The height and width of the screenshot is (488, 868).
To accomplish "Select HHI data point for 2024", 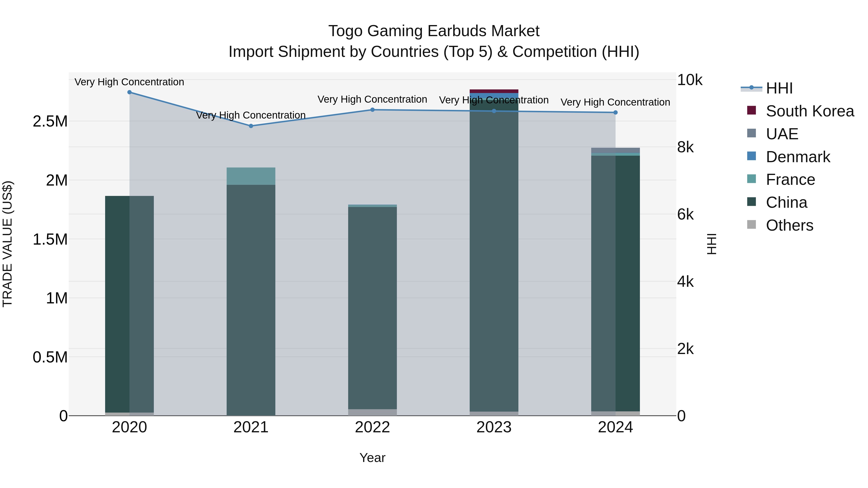I will 616,113.
